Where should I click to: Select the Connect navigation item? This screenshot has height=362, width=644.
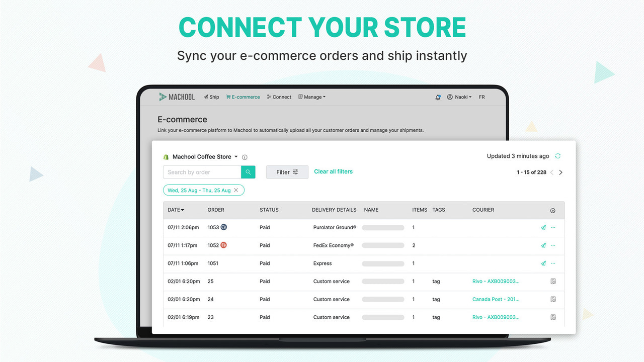point(279,97)
